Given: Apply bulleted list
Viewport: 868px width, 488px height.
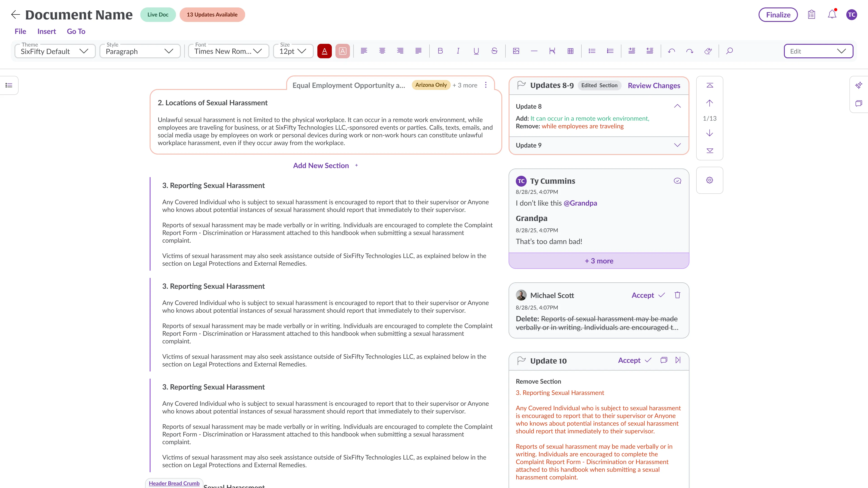Looking at the screenshot, I should (592, 51).
